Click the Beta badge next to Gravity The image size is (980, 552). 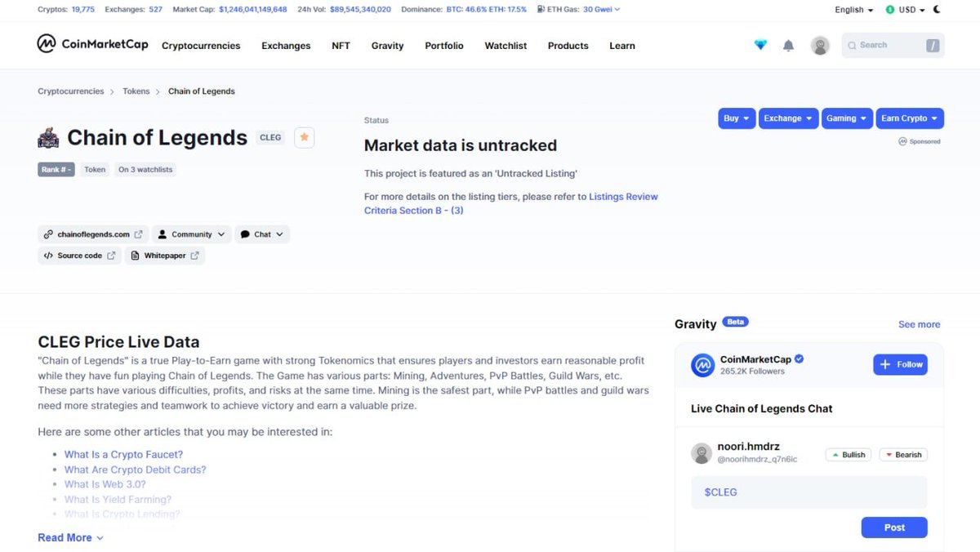(x=736, y=322)
